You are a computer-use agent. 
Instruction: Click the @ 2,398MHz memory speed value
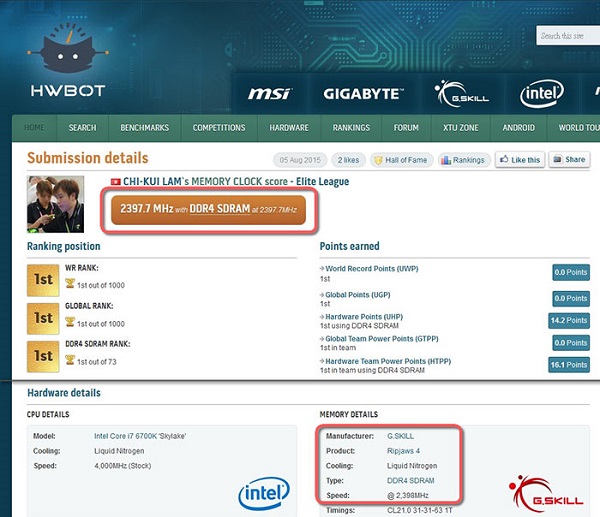coord(408,496)
